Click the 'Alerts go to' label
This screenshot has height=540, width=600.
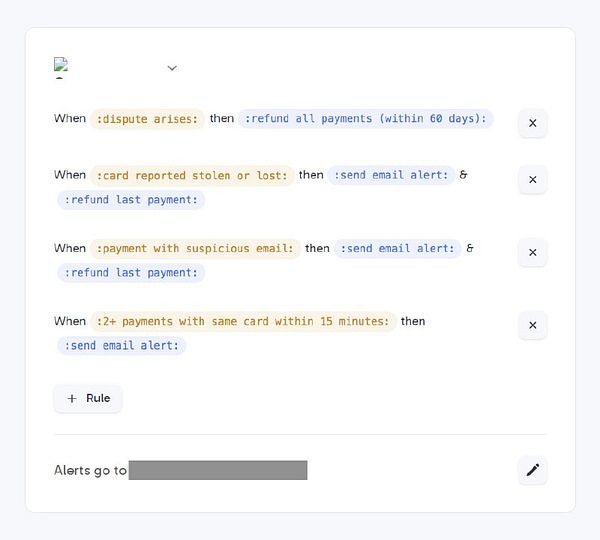point(90,470)
